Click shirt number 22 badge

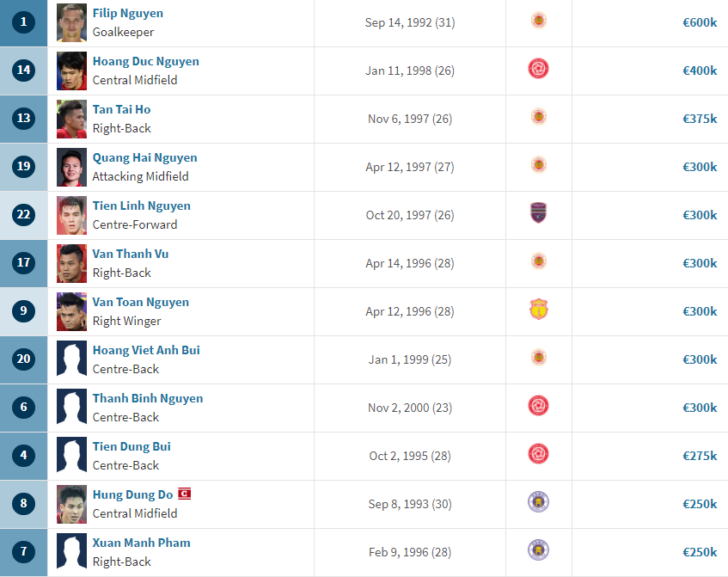[24, 215]
